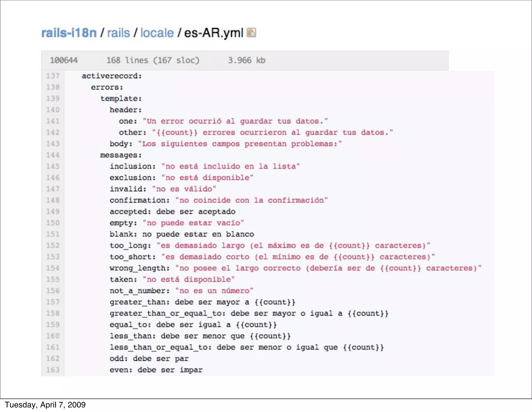
Task: Click the es-AR.yml file name
Action: point(214,33)
